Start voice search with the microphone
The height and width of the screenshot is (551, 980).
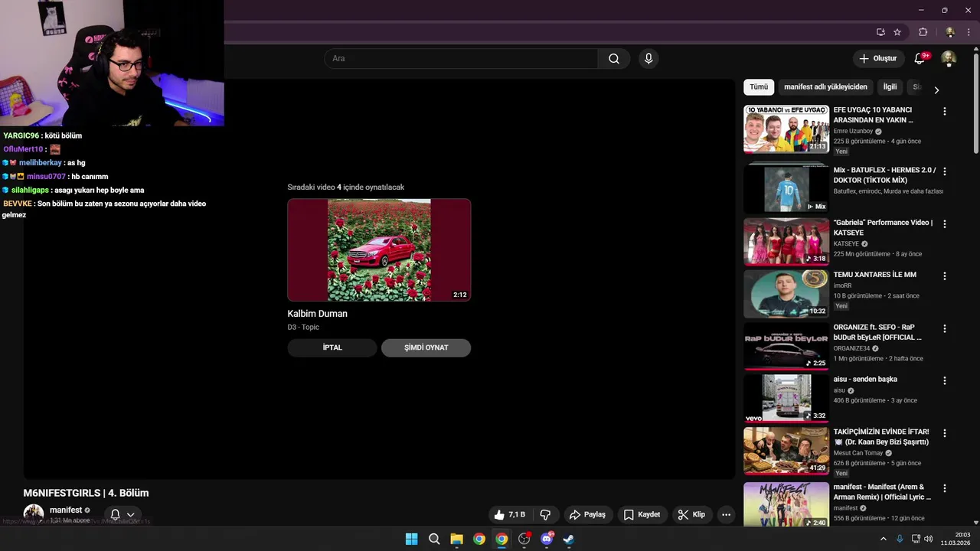[x=648, y=59]
